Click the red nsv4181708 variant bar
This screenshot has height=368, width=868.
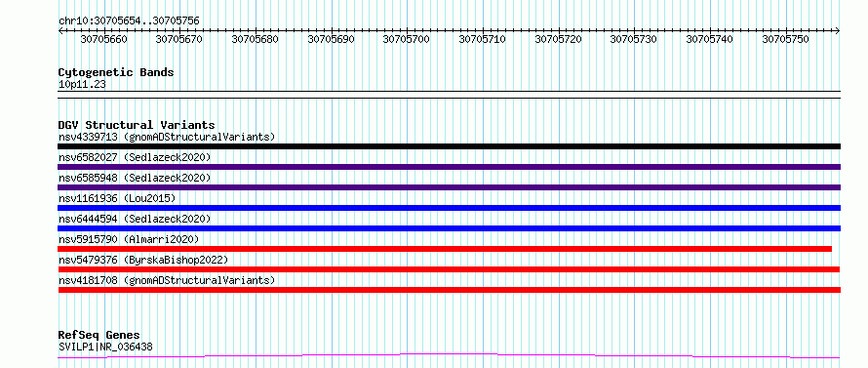(449, 290)
